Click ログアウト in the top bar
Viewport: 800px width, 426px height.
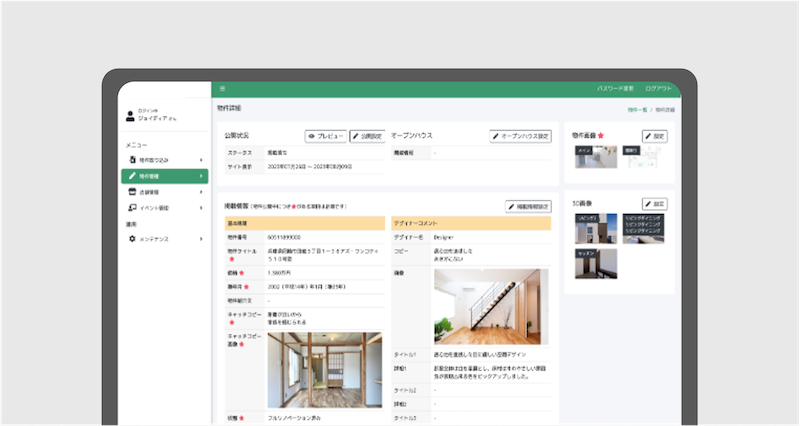click(658, 89)
